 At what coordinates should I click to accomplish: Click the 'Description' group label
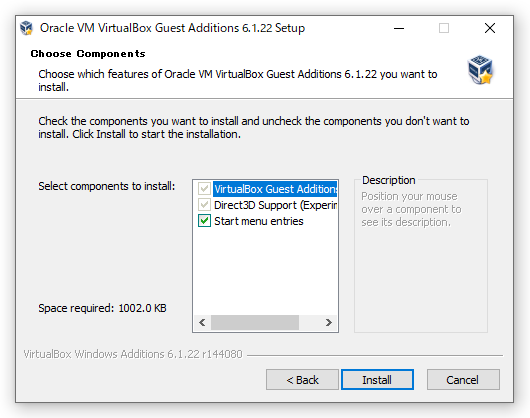(x=389, y=180)
